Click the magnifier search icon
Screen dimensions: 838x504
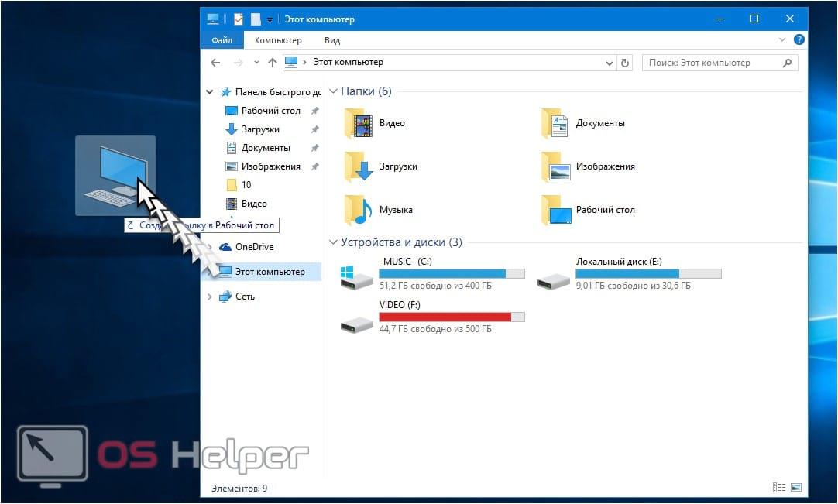pos(787,63)
